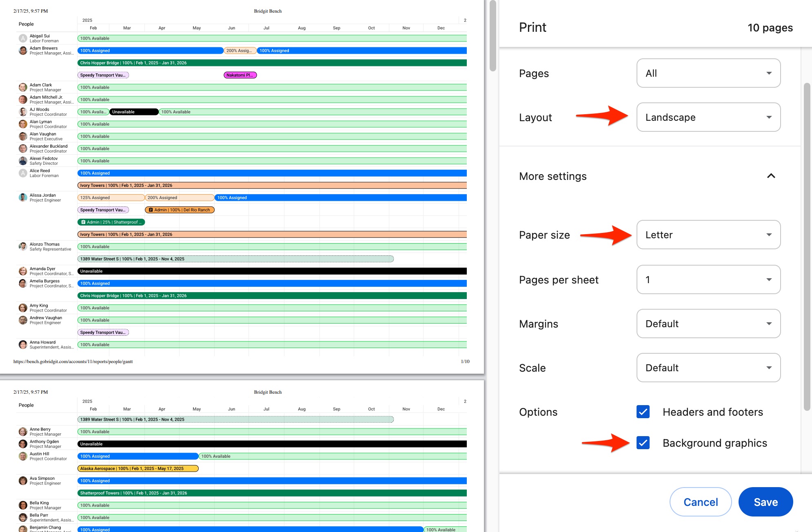Click the Admin 25% Shatterproof bar
Image resolution: width=812 pixels, height=532 pixels.
pyautogui.click(x=111, y=222)
